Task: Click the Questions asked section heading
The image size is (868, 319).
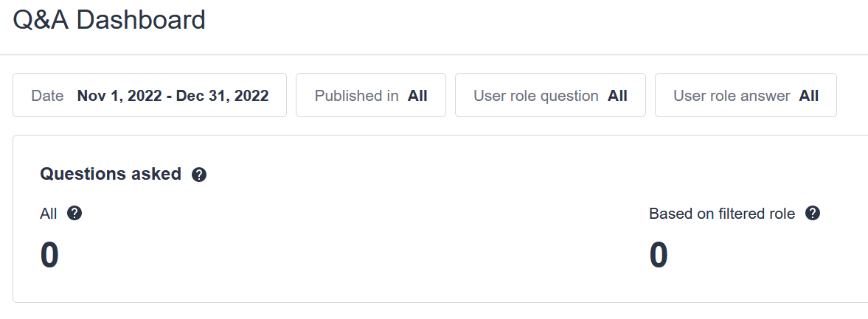Action: tap(111, 174)
